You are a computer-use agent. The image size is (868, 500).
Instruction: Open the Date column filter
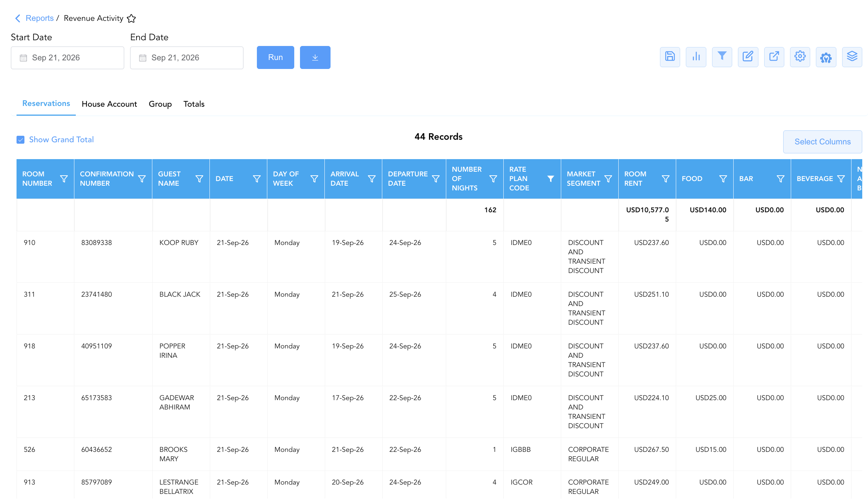click(257, 179)
